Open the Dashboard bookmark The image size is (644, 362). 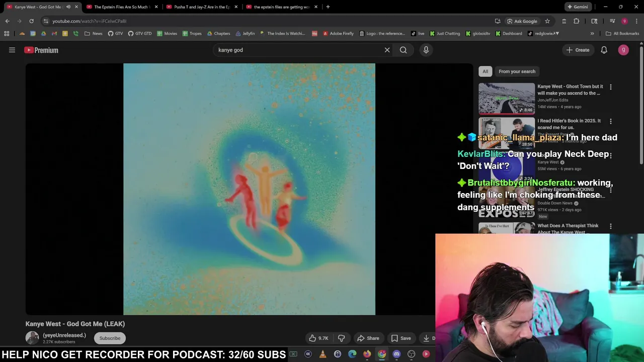click(x=509, y=34)
